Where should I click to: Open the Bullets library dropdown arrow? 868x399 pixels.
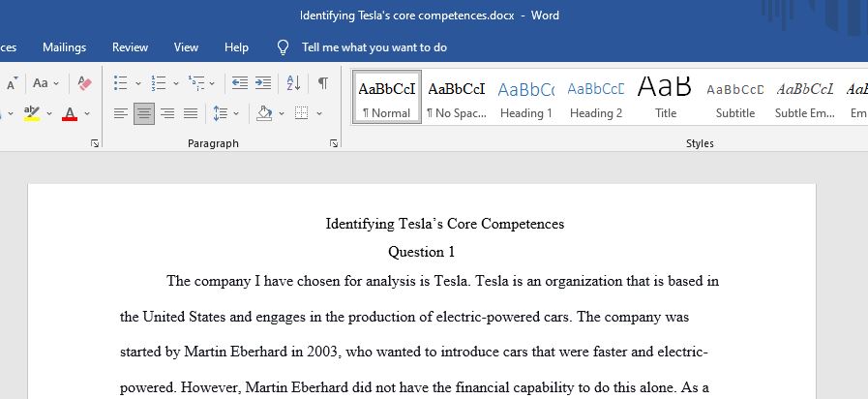click(138, 83)
